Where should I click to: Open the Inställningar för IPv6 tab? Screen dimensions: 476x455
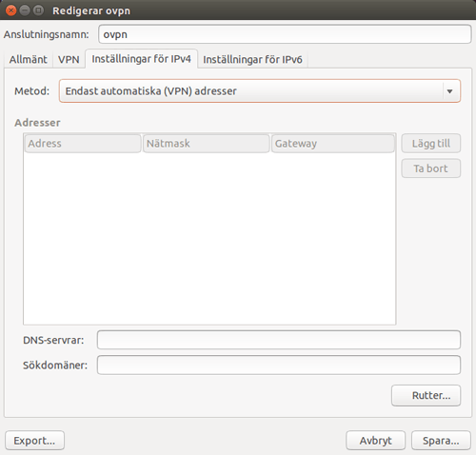click(x=252, y=59)
